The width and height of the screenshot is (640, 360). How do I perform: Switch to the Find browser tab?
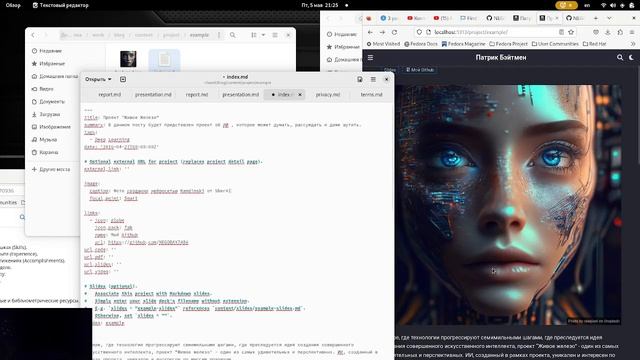point(469,18)
